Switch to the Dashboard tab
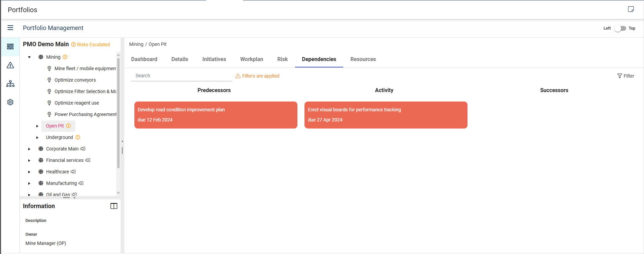 144,59
